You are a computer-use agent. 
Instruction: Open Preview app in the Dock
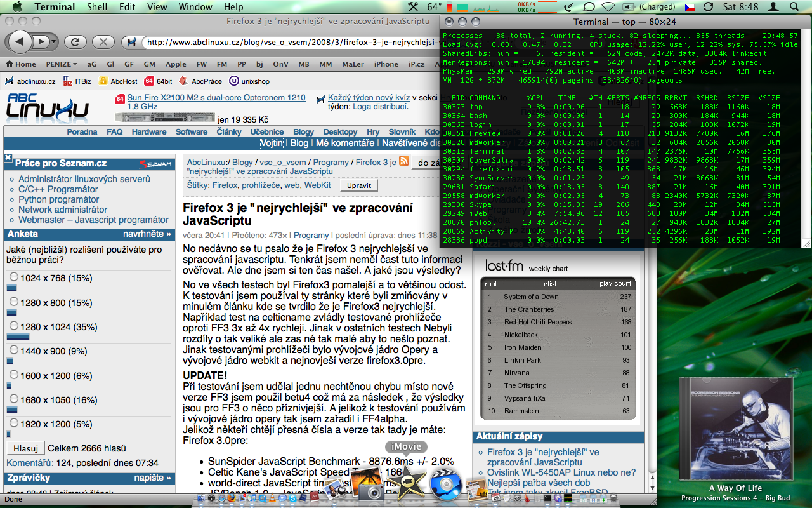click(335, 491)
